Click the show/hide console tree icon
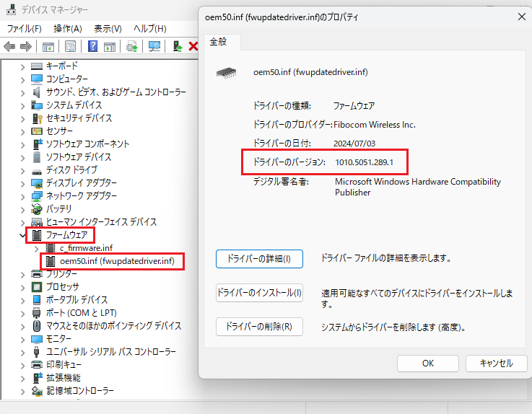Screen dimensions: 532x414 click(48, 46)
